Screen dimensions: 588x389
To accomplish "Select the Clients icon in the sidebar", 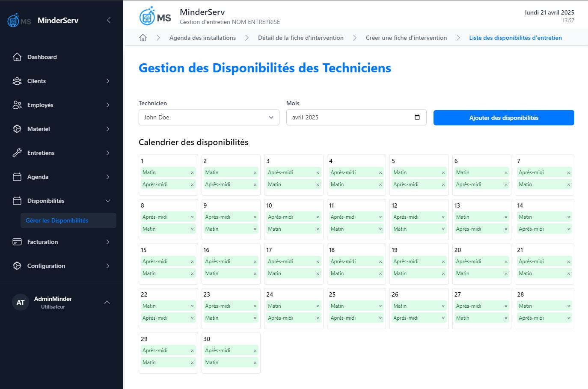I will pyautogui.click(x=17, y=81).
